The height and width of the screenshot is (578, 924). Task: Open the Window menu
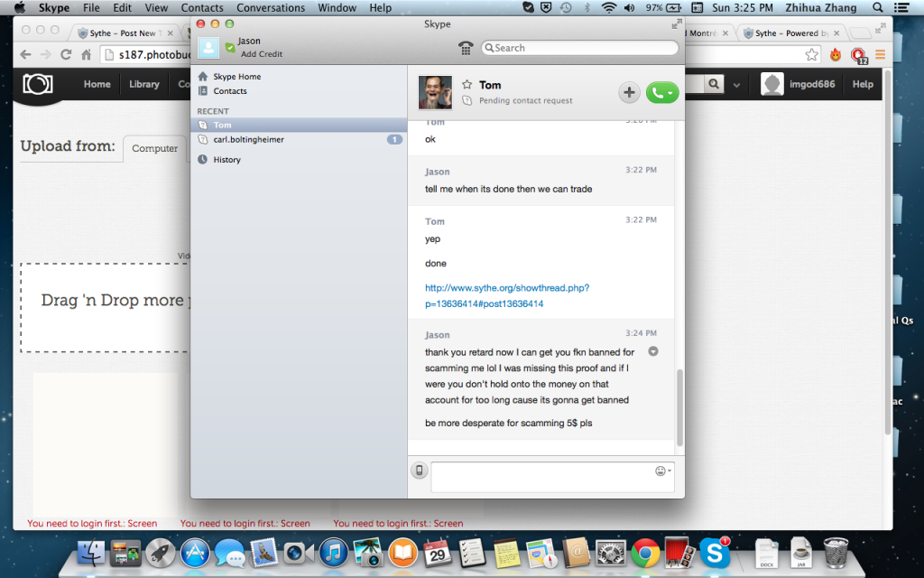pos(337,7)
